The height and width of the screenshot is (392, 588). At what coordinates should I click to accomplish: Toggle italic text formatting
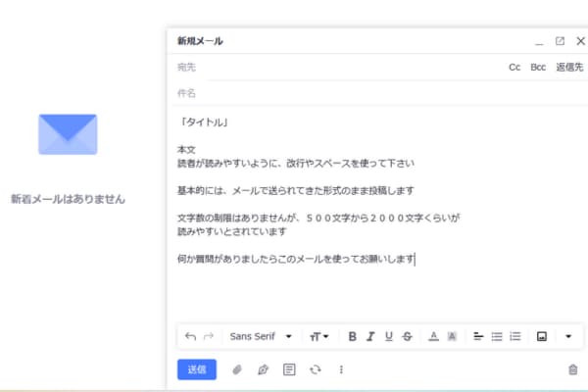pyautogui.click(x=370, y=336)
